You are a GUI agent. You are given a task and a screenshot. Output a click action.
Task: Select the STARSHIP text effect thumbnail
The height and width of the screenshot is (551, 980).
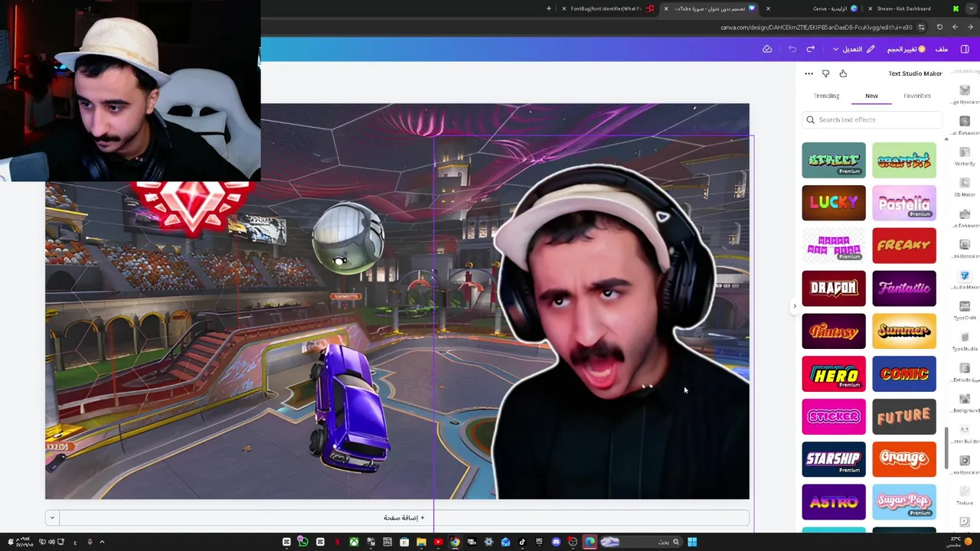tap(834, 459)
